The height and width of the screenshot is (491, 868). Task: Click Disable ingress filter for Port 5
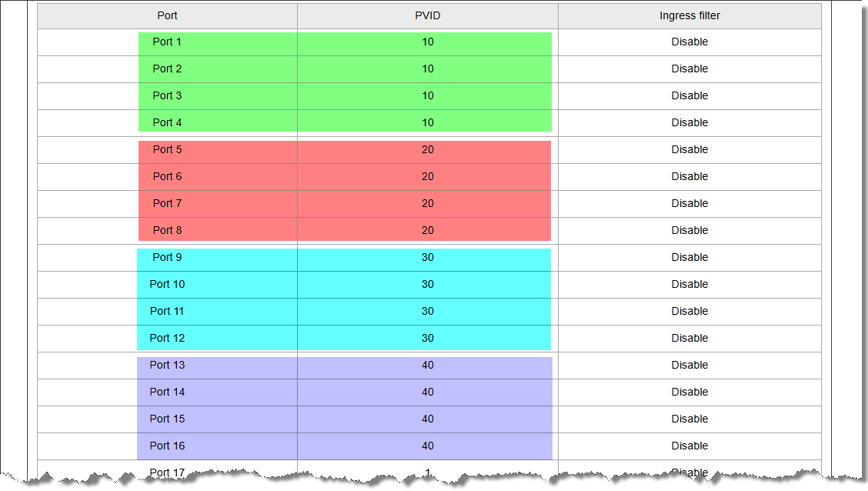[x=689, y=150]
